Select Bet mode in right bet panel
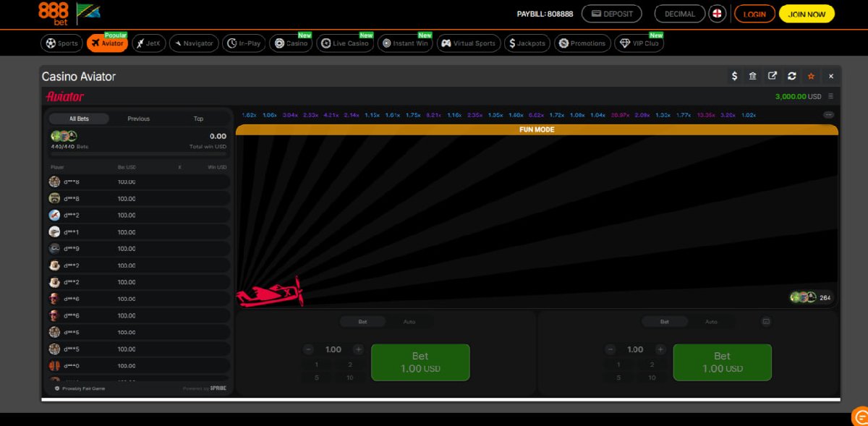868x426 pixels. [x=665, y=322]
